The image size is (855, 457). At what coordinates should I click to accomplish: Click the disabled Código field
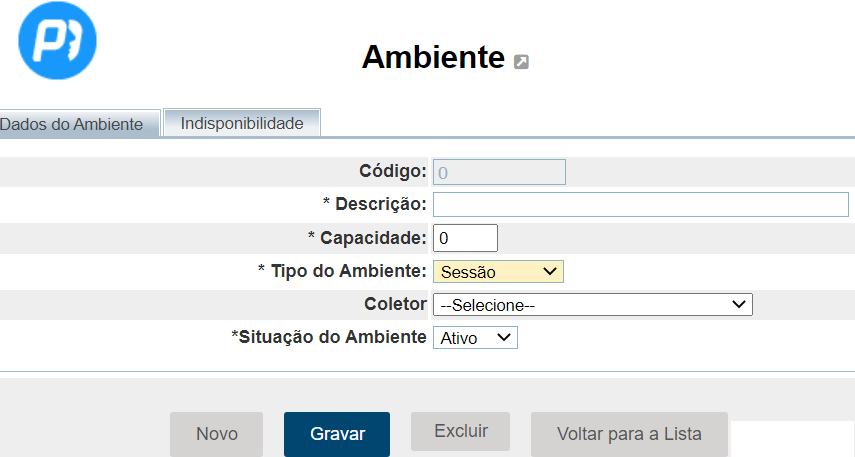click(x=499, y=172)
